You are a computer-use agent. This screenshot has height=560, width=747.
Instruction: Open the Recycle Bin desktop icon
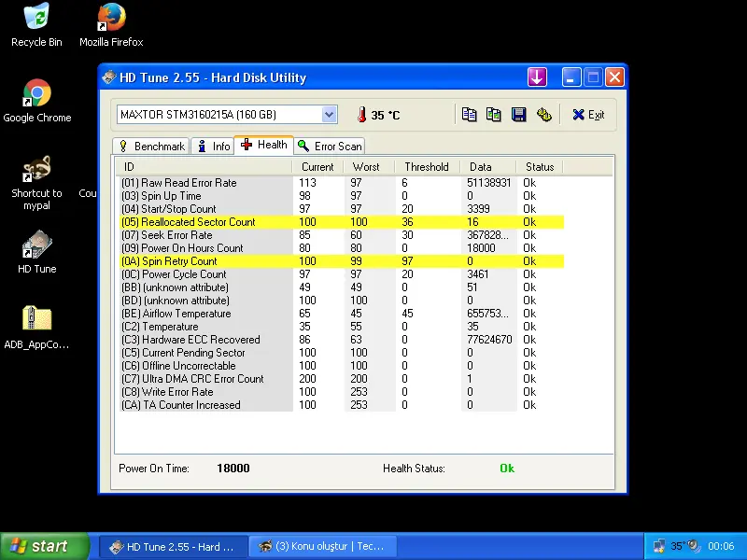36,25
